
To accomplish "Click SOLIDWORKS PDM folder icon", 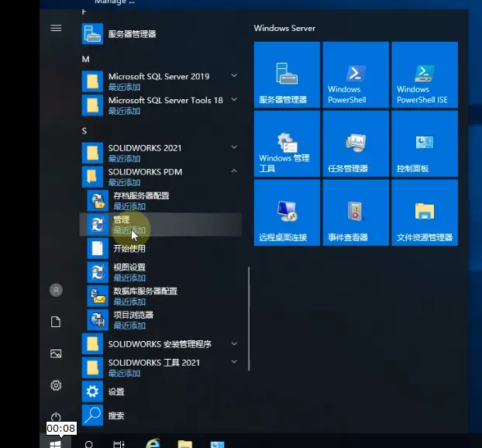I will pos(92,177).
